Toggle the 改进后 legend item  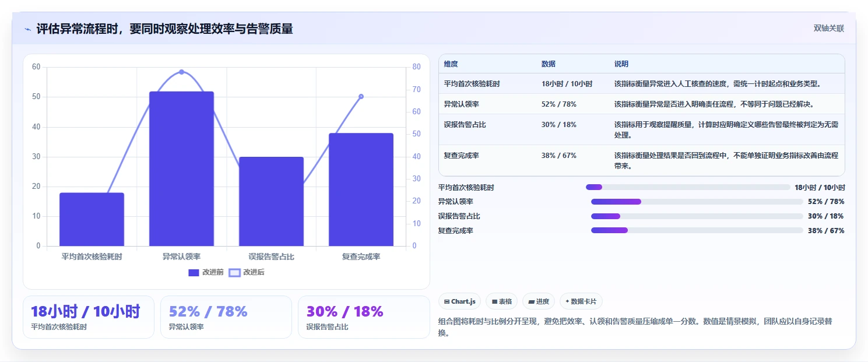click(247, 272)
